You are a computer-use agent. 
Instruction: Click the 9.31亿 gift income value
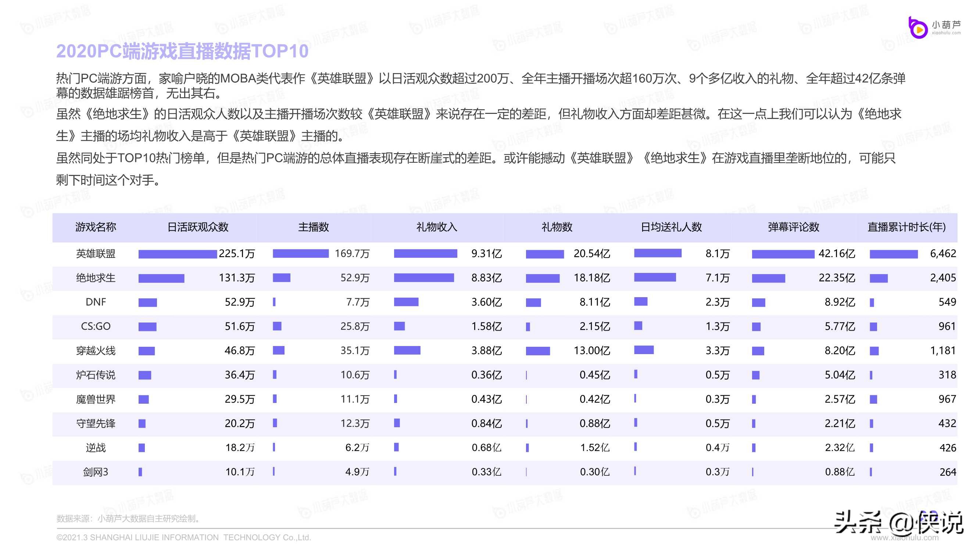pyautogui.click(x=487, y=253)
